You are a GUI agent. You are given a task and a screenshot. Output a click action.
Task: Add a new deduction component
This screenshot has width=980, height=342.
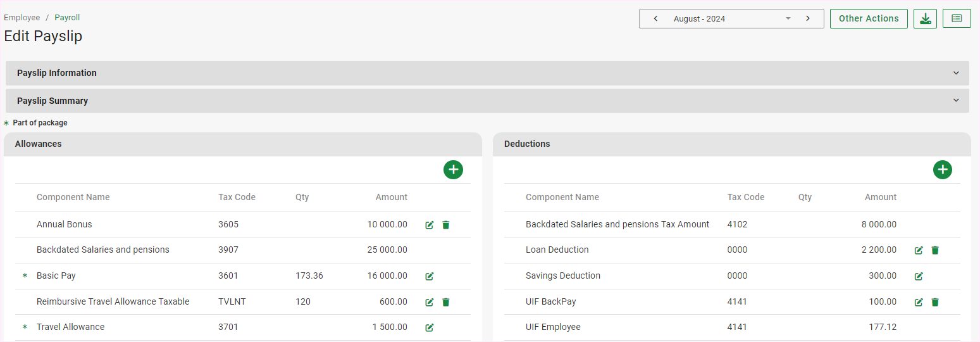[943, 170]
